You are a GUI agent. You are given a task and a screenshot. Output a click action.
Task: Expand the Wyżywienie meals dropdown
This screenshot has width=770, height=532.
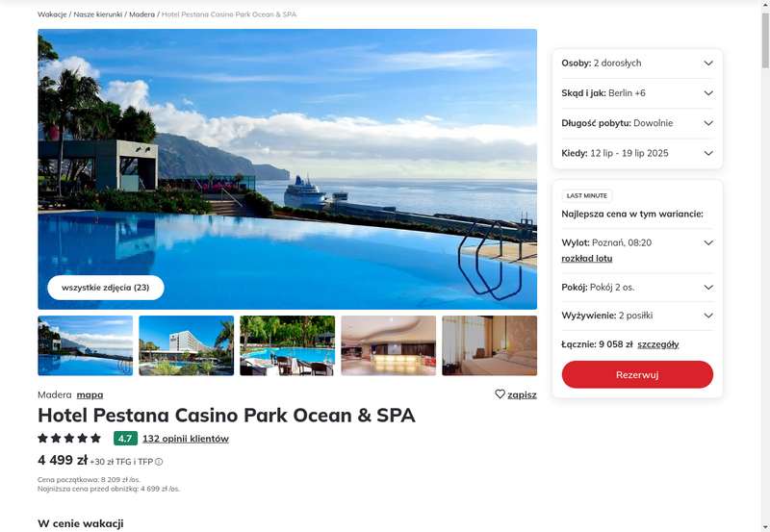pos(637,316)
